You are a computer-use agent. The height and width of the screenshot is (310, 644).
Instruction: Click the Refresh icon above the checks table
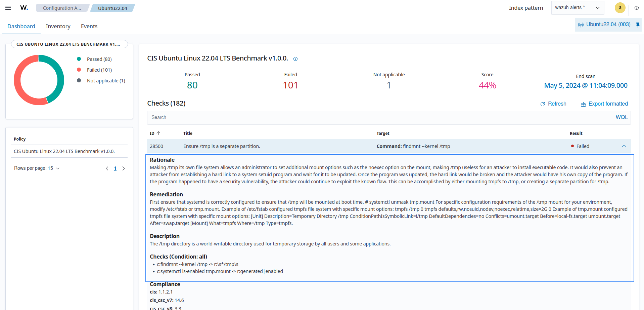tap(543, 104)
